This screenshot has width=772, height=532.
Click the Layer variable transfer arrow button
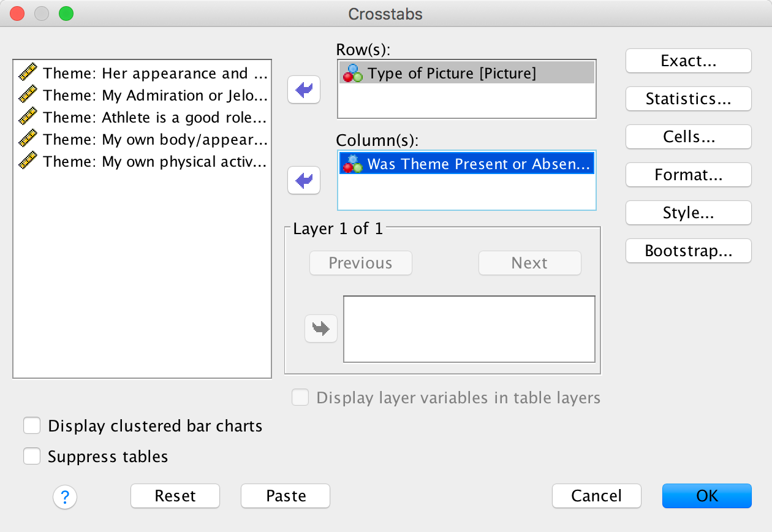coord(321,329)
